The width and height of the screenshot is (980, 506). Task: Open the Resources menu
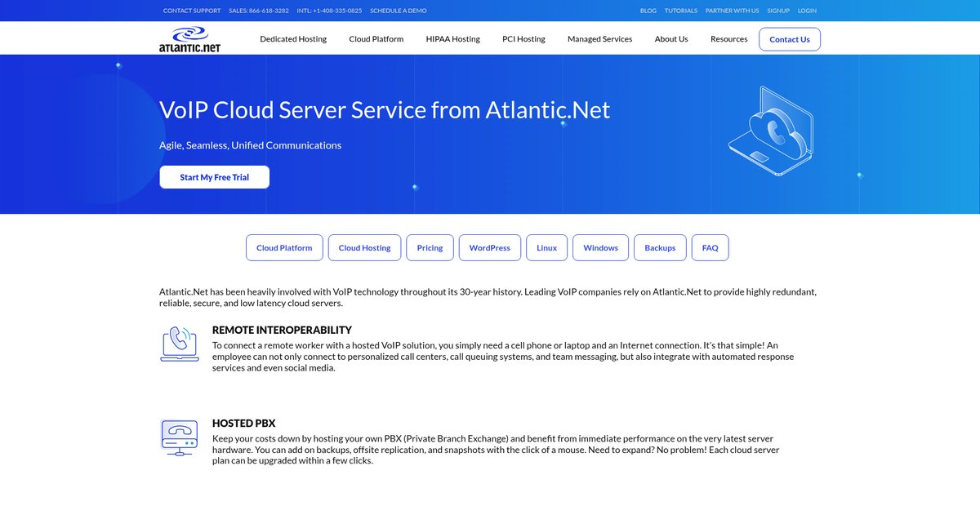click(x=728, y=39)
